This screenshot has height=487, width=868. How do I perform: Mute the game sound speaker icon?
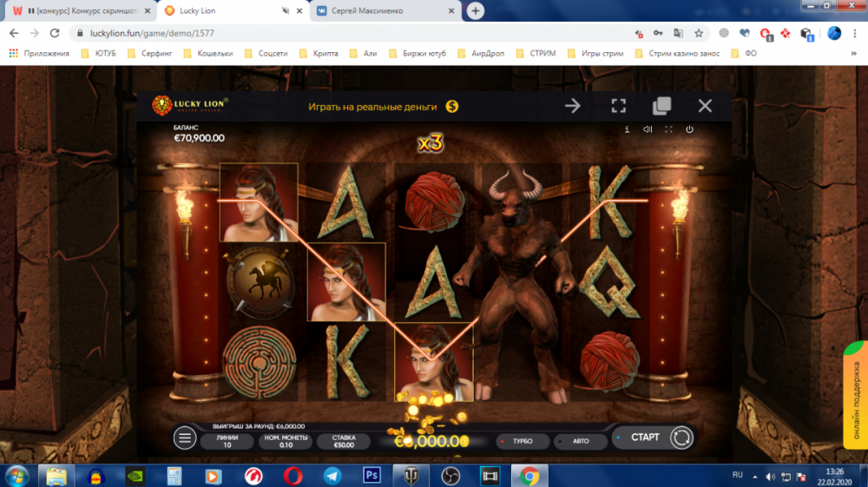[x=648, y=129]
